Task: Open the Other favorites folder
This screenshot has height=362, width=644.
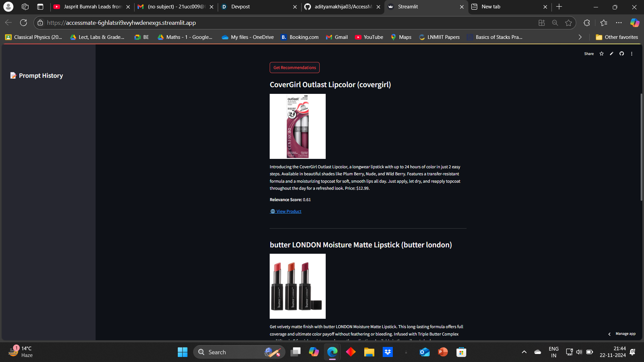Action: 617,37
